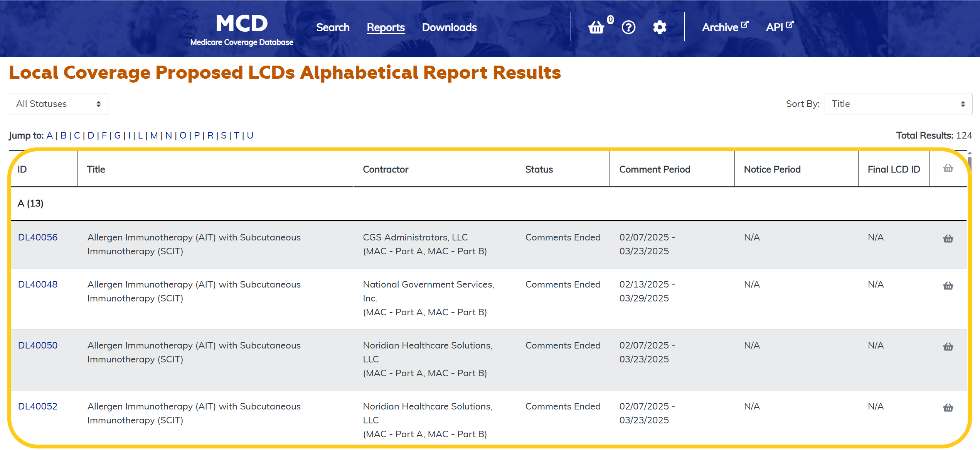Viewport: 980px width, 450px height.
Task: Click the table's vertical scrollbar
Action: (x=969, y=162)
